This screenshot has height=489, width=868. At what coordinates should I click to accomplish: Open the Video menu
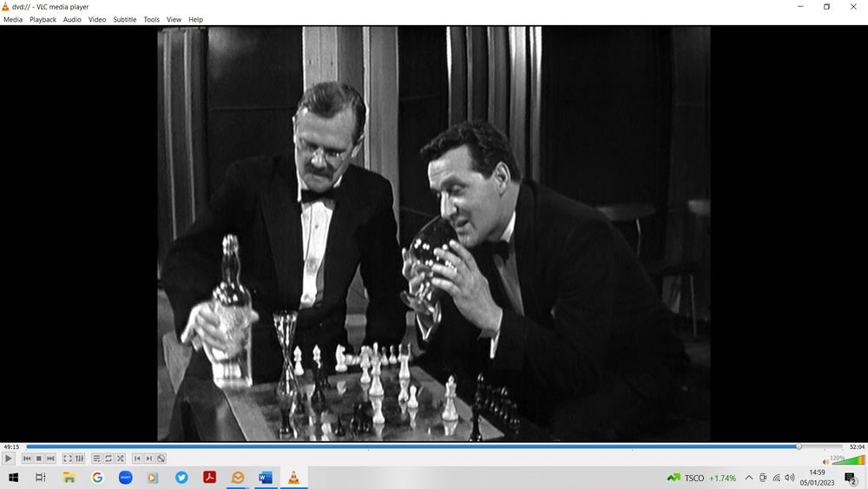(x=97, y=19)
